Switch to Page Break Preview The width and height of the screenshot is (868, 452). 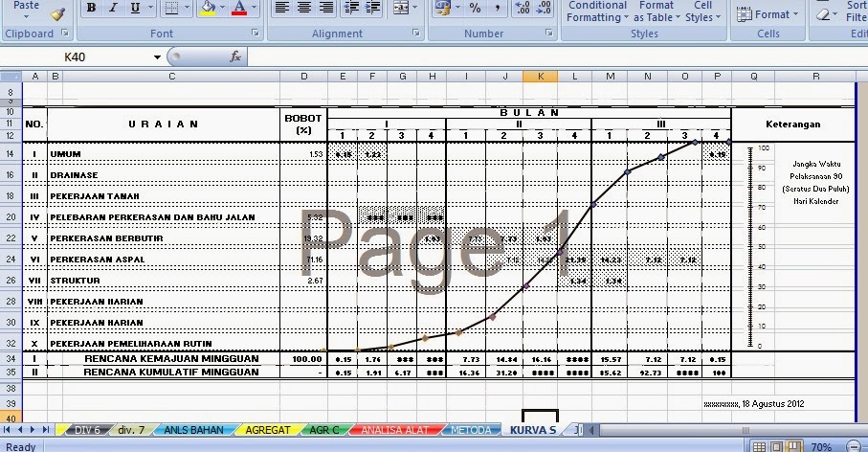tap(794, 446)
